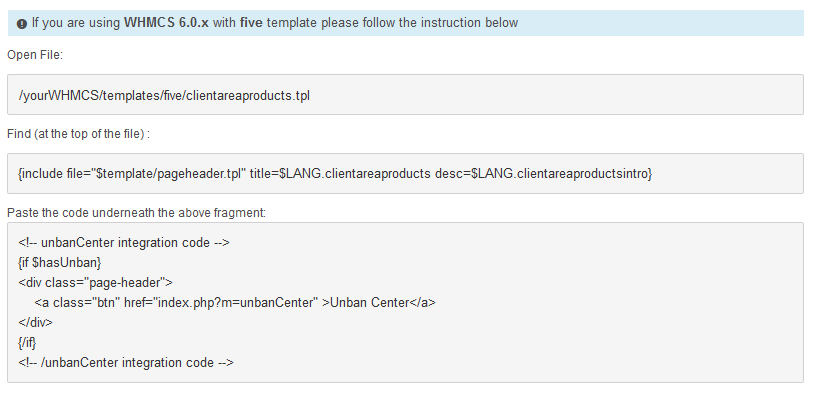
Task: Click 'title=$LANG.clientareaproducts' in find box
Action: point(340,174)
